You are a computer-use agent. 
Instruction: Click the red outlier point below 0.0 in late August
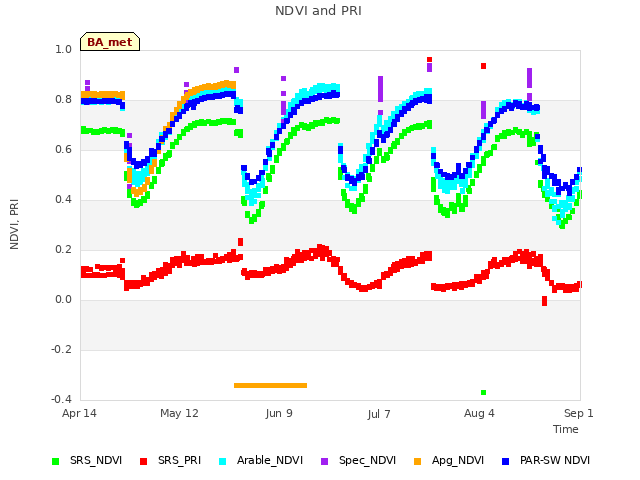544,301
